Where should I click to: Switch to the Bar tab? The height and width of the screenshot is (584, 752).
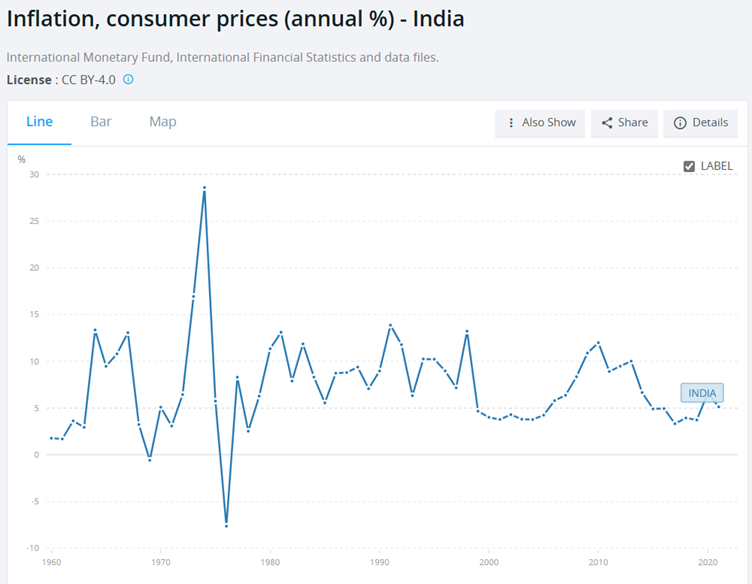click(101, 122)
